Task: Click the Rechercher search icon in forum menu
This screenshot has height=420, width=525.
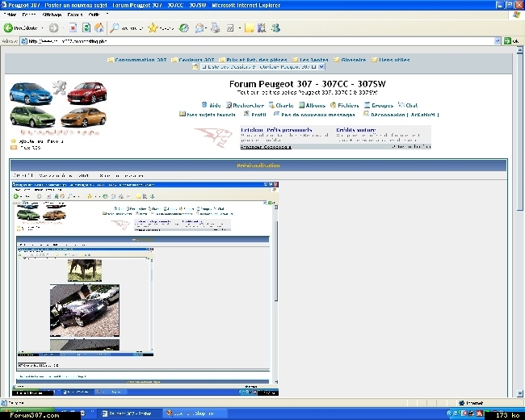Action: [x=229, y=105]
